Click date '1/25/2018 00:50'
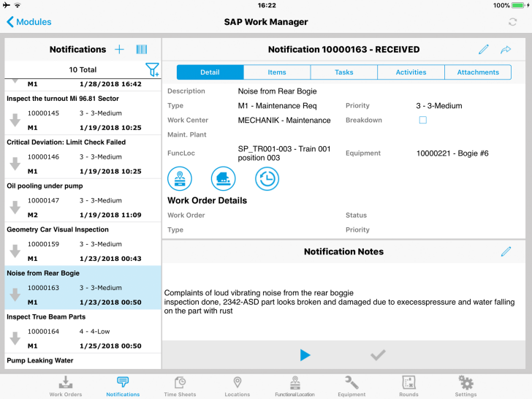The width and height of the screenshot is (532, 399). click(x=110, y=346)
